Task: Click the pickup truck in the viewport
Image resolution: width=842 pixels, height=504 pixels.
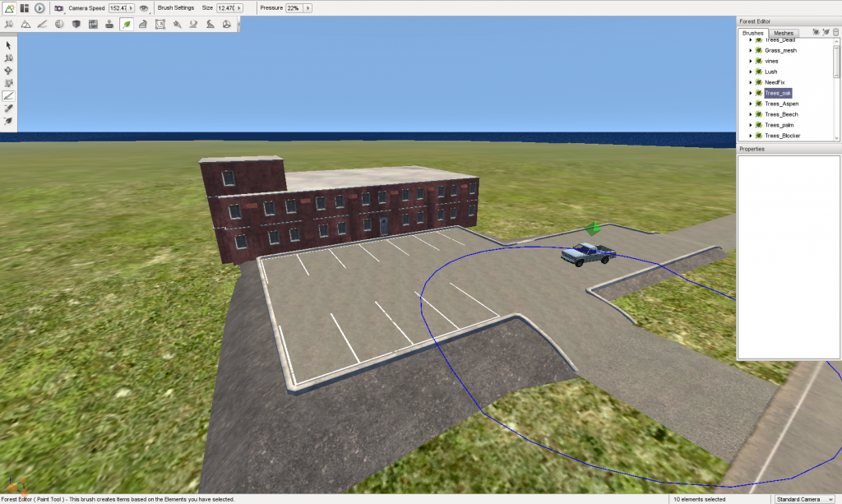Action: click(588, 254)
